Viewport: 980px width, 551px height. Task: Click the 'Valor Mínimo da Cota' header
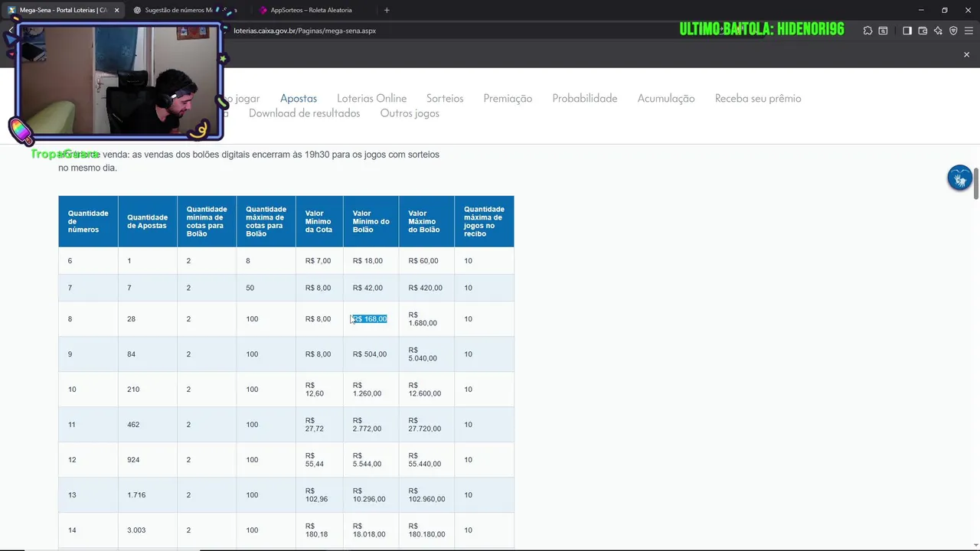click(x=319, y=221)
